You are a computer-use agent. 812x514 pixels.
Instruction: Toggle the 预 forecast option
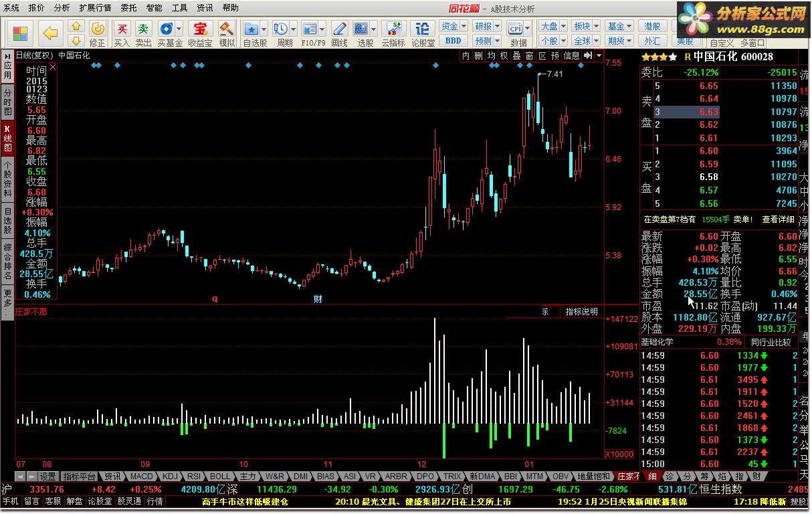(555, 56)
